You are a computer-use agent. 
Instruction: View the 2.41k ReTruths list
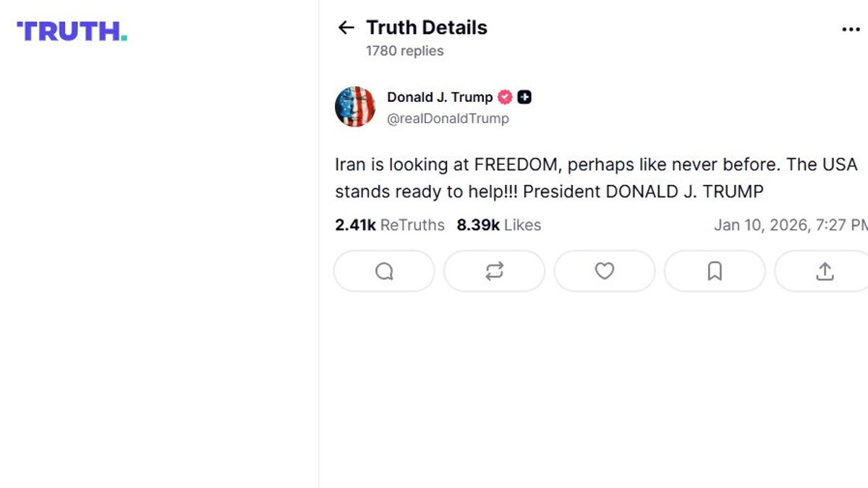[x=390, y=225]
